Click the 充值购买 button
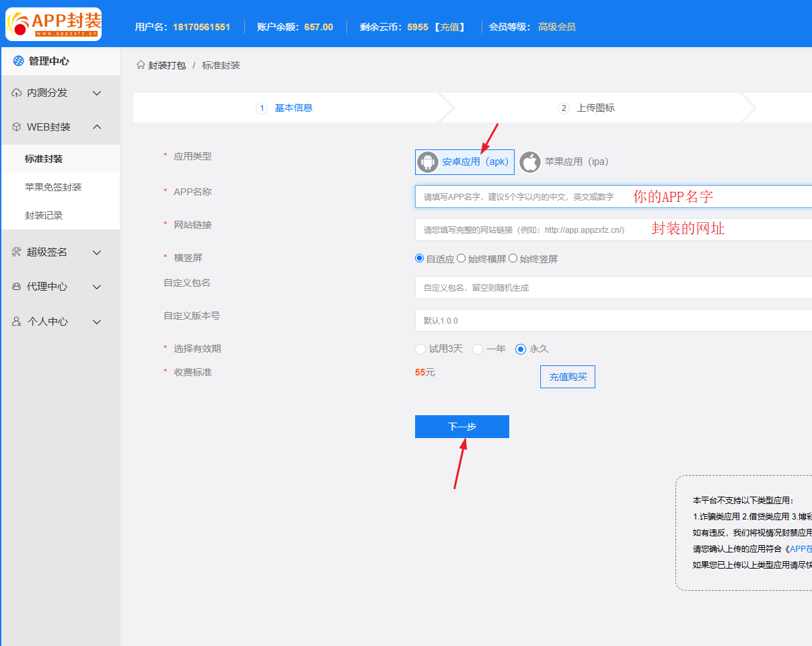The height and width of the screenshot is (646, 812). pyautogui.click(x=567, y=377)
